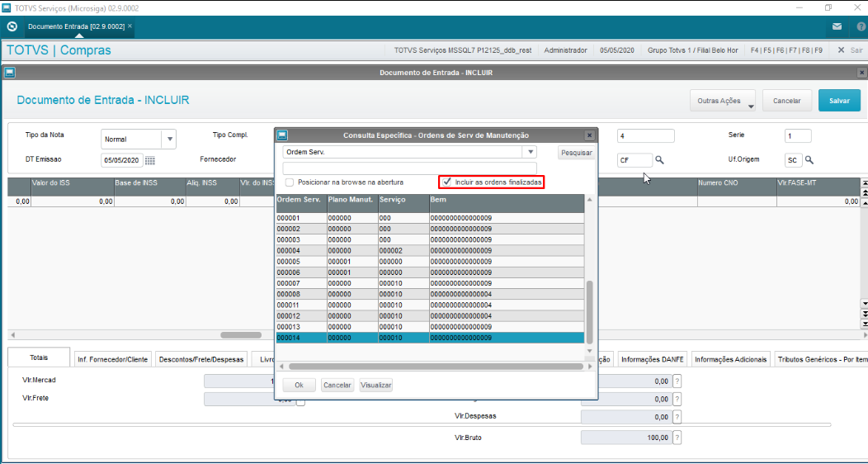The image size is (868, 464).
Task: Click the help icon next to Vlr.Despesas value
Action: coord(677,416)
